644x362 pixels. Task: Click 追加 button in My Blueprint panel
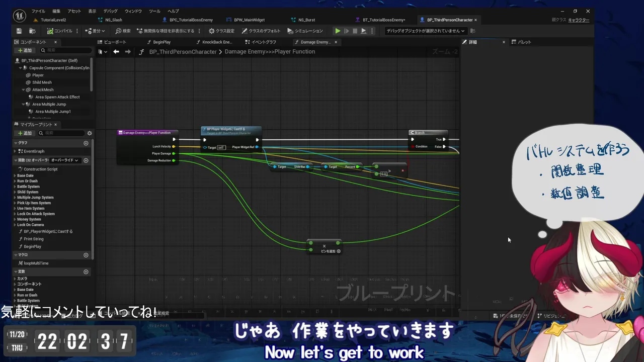pyautogui.click(x=25, y=133)
